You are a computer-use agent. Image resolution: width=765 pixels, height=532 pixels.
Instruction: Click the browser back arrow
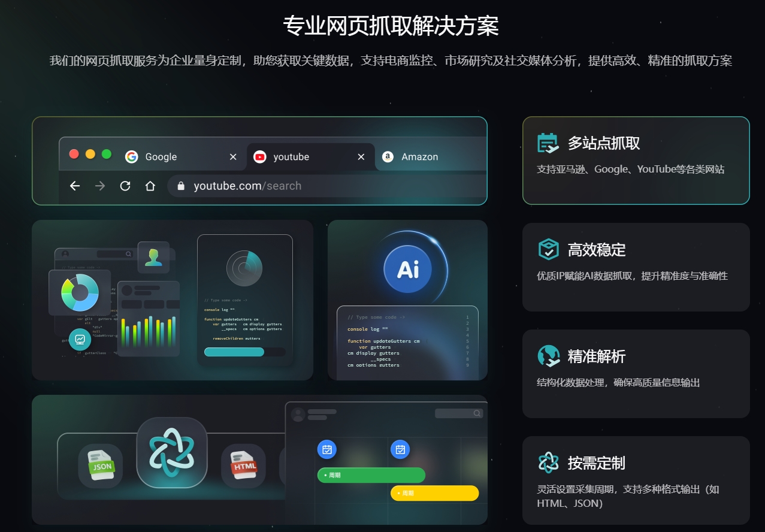75,186
